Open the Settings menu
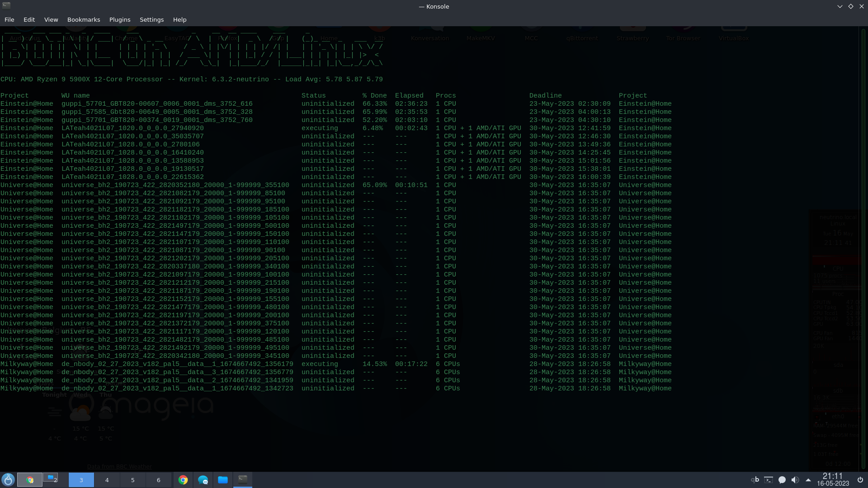The width and height of the screenshot is (868, 488). tap(151, 19)
